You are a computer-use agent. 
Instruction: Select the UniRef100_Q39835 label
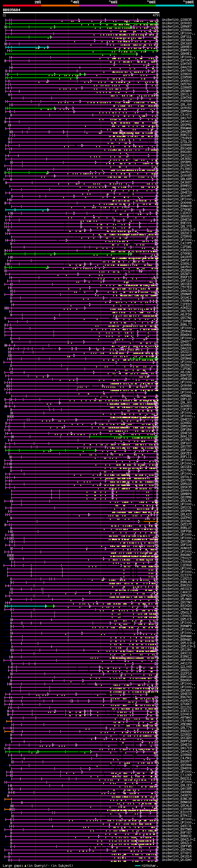pos(177,20)
